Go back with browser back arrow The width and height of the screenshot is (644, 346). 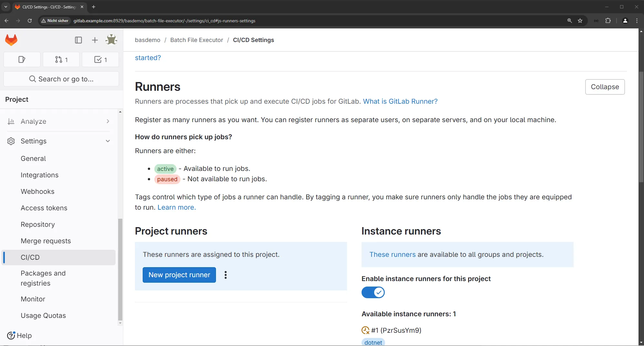(6, 21)
